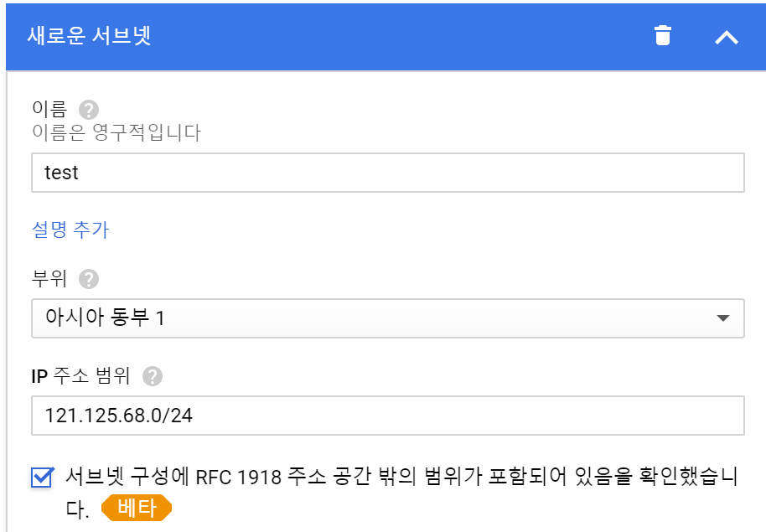Click the 부위 field label
This screenshot has height=532, width=766.
tap(49, 278)
